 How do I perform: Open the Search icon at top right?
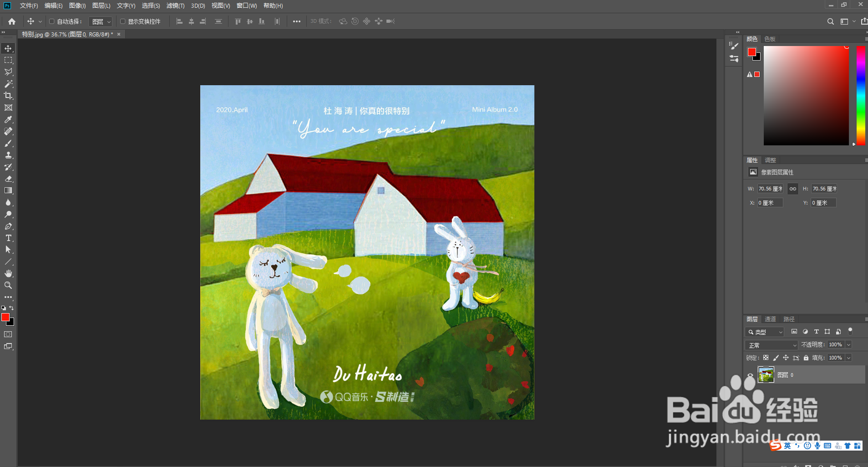click(x=830, y=21)
